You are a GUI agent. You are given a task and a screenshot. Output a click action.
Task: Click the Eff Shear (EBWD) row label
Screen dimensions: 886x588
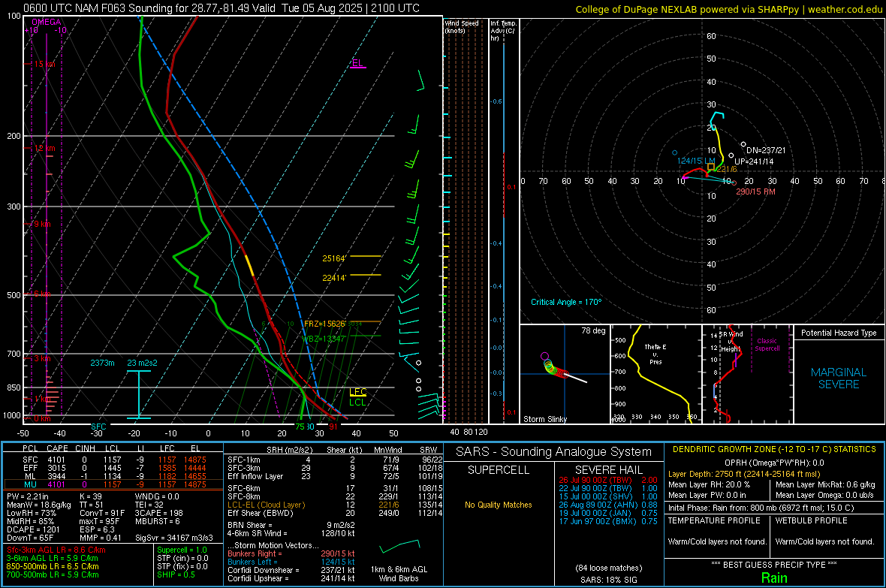tap(261, 514)
